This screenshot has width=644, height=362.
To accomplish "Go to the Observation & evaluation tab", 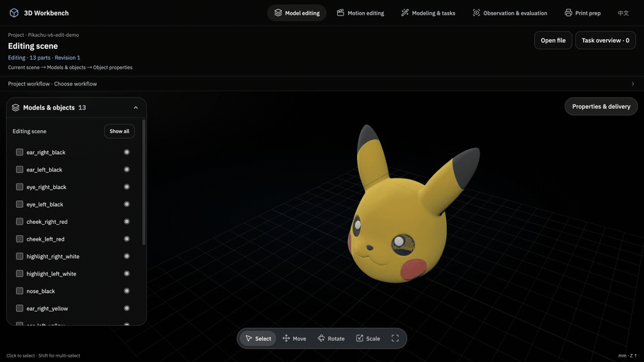I will 510,13.
